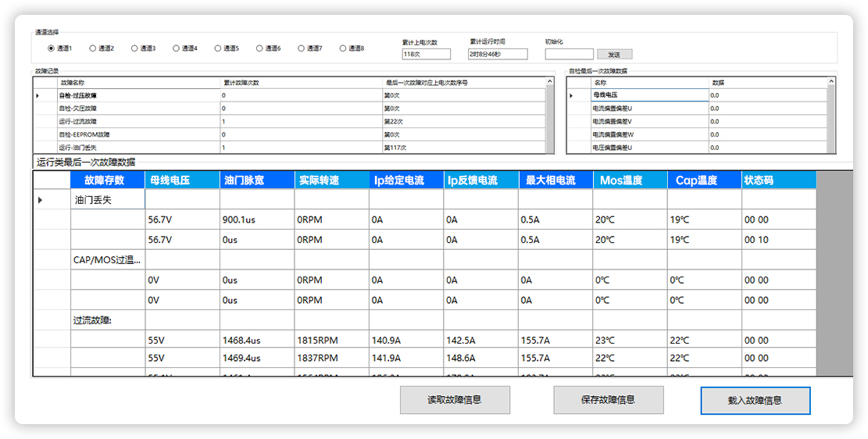The image size is (868, 439).
Task: Select the 油门丢失 fault row
Action: tap(107, 200)
